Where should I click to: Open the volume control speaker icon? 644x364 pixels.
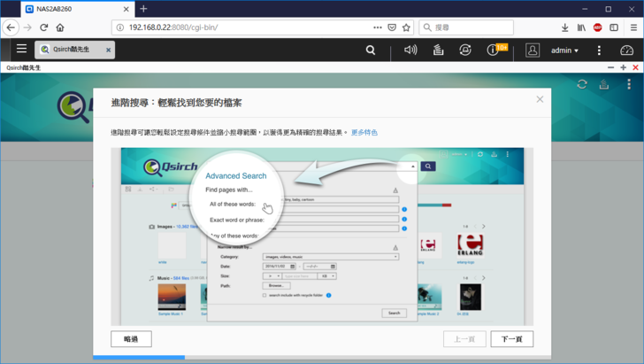tap(410, 50)
